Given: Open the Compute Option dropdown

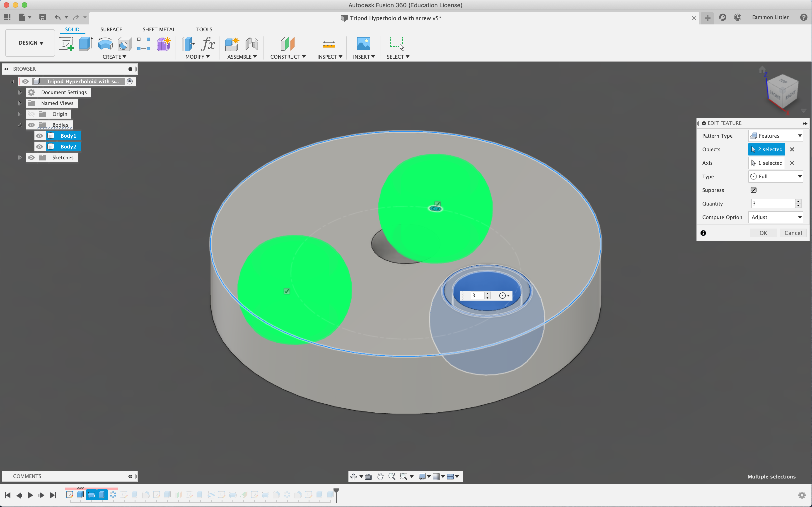Looking at the screenshot, I should pyautogui.click(x=776, y=217).
